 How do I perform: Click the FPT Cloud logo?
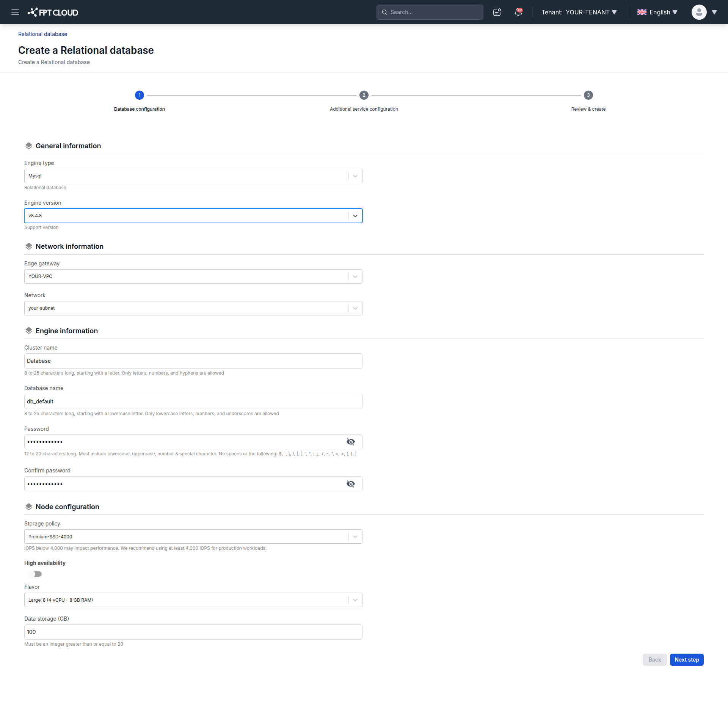[53, 12]
